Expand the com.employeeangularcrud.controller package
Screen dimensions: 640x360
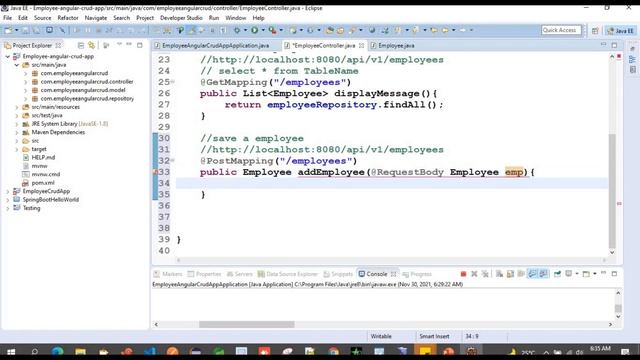click(x=25, y=82)
